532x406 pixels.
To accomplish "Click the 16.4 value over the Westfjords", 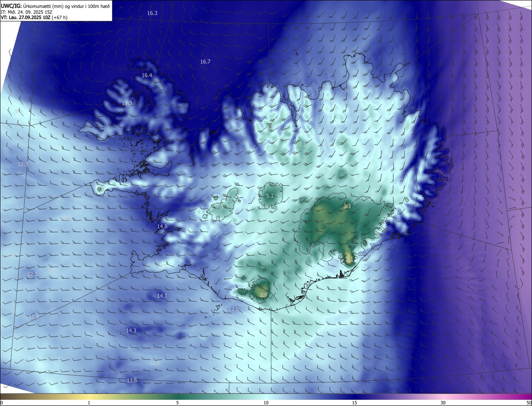I will (x=147, y=76).
